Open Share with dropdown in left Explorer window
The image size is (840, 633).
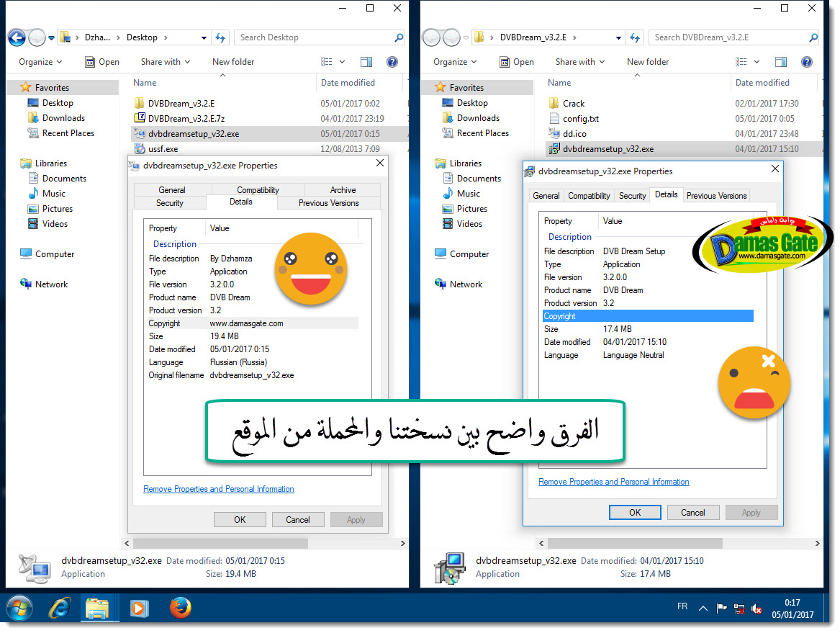point(166,62)
